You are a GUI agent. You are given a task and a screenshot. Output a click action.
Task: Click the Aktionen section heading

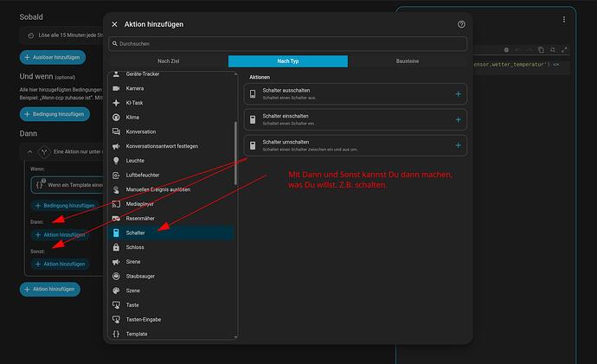260,77
